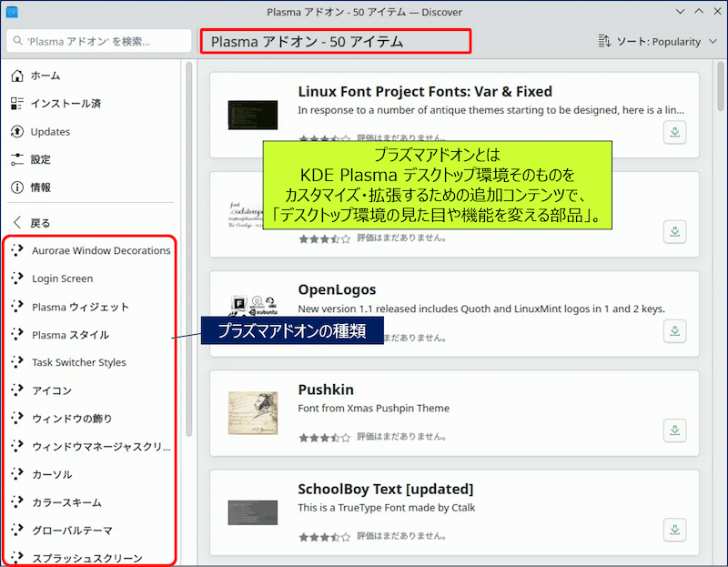This screenshot has height=567, width=728.
Task: Select the Login Screen category
Action: [x=62, y=278]
